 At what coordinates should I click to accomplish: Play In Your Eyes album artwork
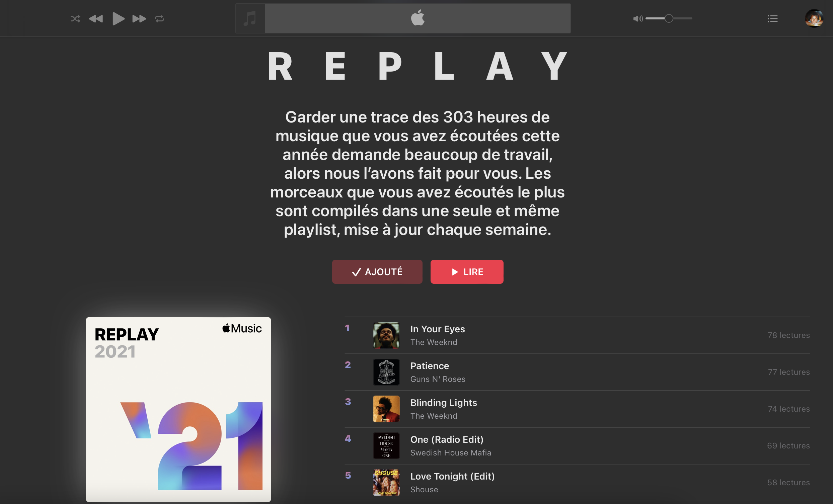[x=386, y=335]
